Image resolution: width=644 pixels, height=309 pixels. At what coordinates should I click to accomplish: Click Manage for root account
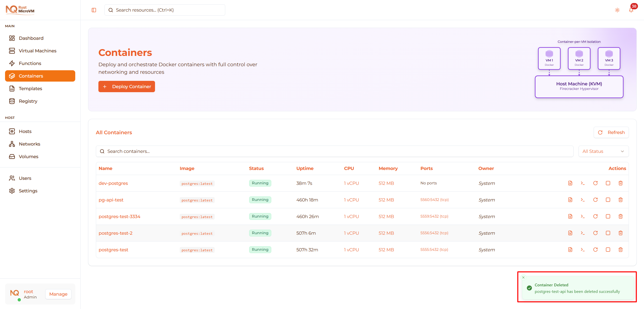pos(58,294)
